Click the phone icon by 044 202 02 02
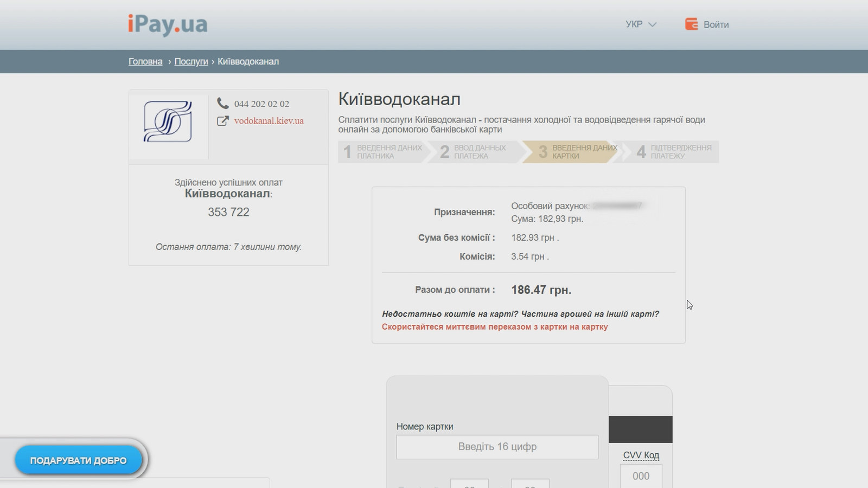This screenshot has width=868, height=488. click(x=222, y=103)
